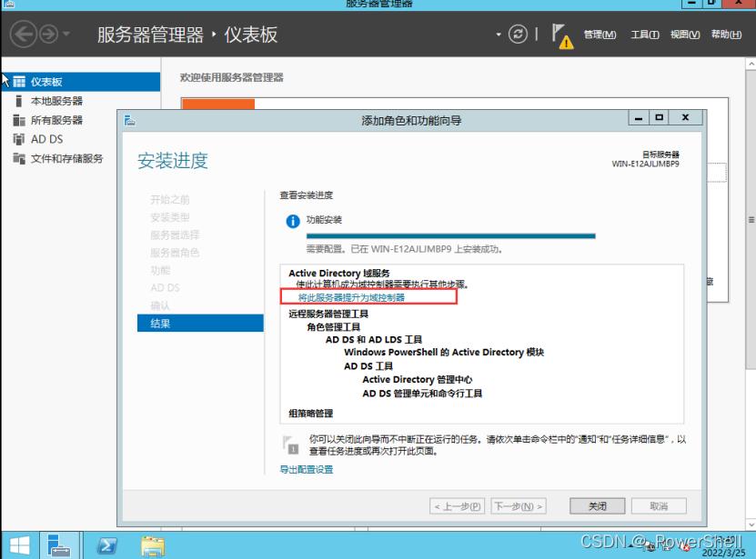756x559 pixels.
Task: Click AD DS 管理单元和命令行工具 entry
Action: coord(422,394)
